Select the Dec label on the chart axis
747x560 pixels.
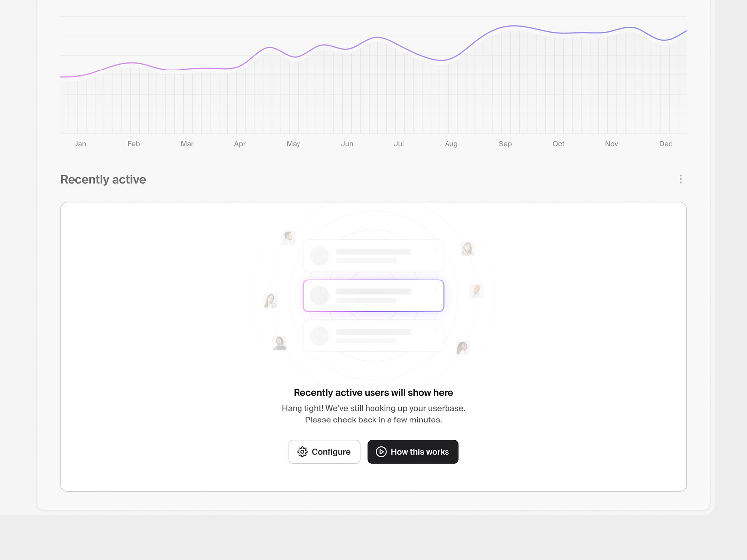(666, 144)
